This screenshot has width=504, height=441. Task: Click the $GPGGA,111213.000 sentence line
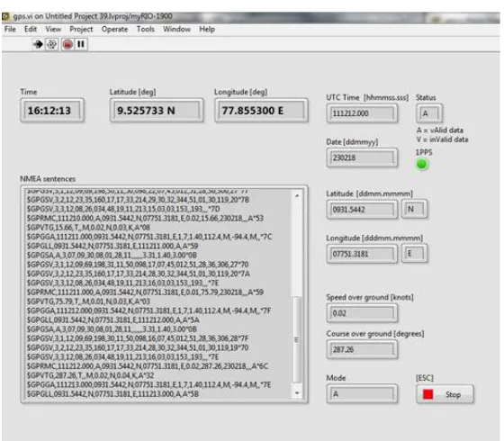[x=148, y=385]
